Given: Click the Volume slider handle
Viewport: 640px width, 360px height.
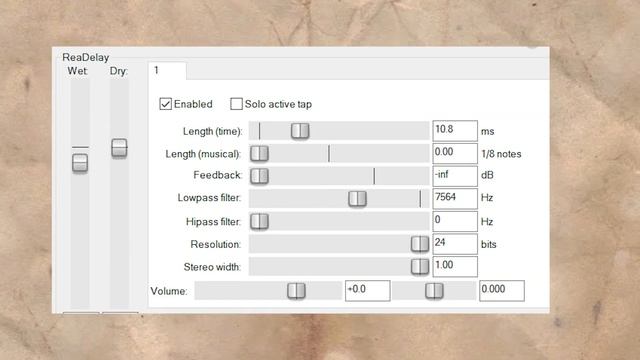Looking at the screenshot, I should [x=296, y=291].
